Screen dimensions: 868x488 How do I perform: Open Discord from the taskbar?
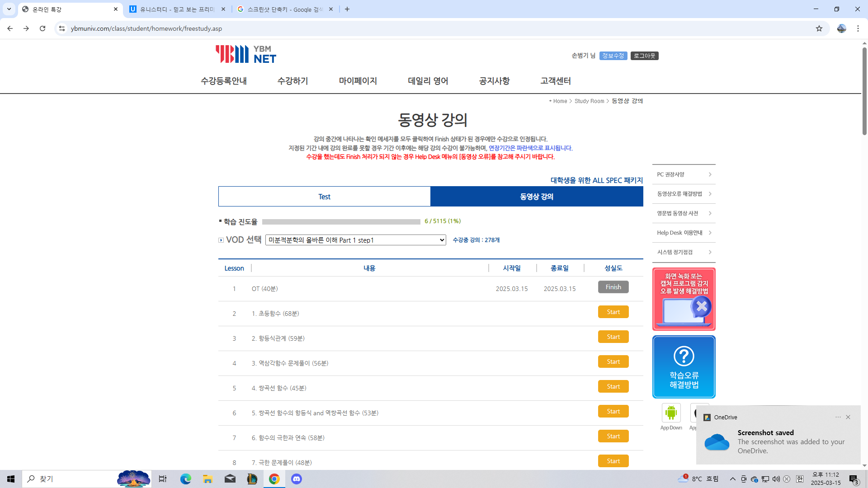[297, 479]
